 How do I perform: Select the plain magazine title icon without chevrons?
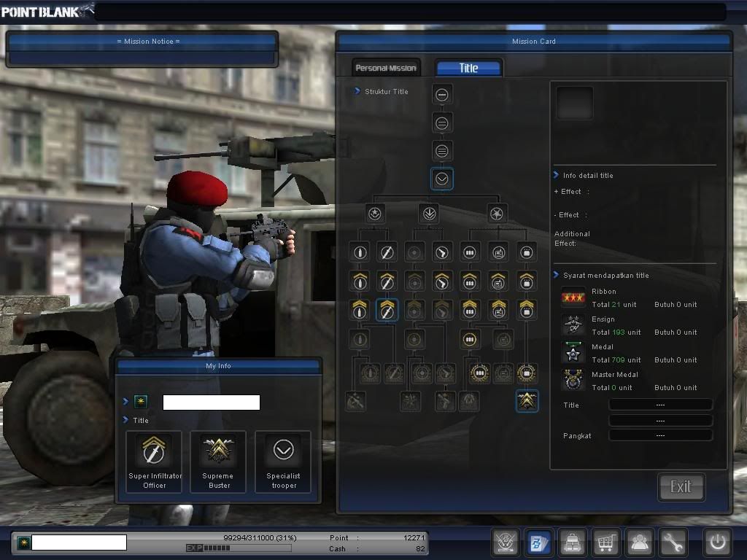tap(470, 252)
